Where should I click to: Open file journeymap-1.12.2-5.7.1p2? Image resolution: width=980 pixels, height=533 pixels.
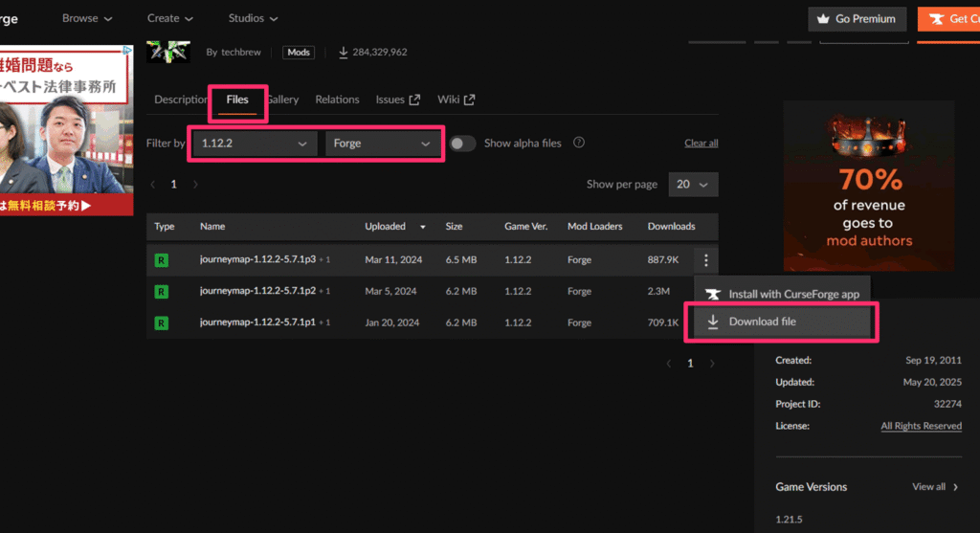coord(257,291)
